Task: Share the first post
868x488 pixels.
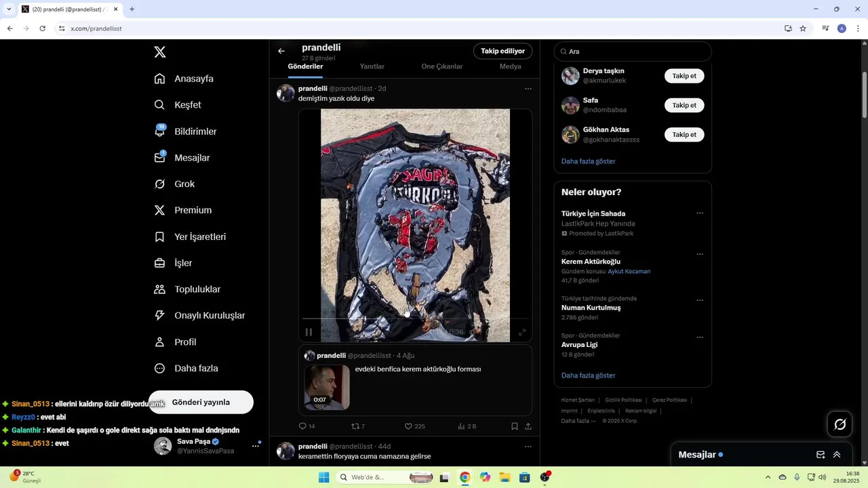Action: tap(528, 426)
